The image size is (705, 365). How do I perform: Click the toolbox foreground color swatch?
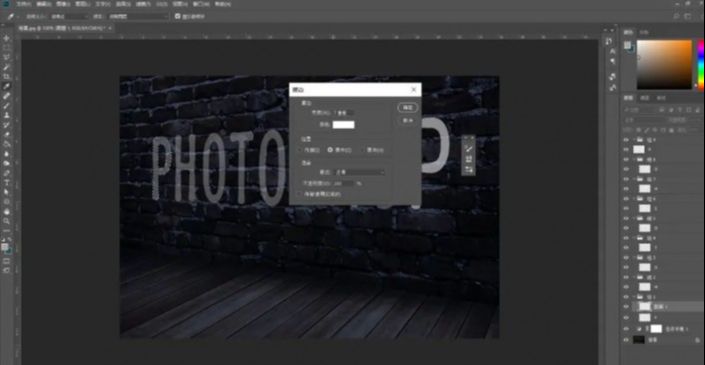coord(4,247)
